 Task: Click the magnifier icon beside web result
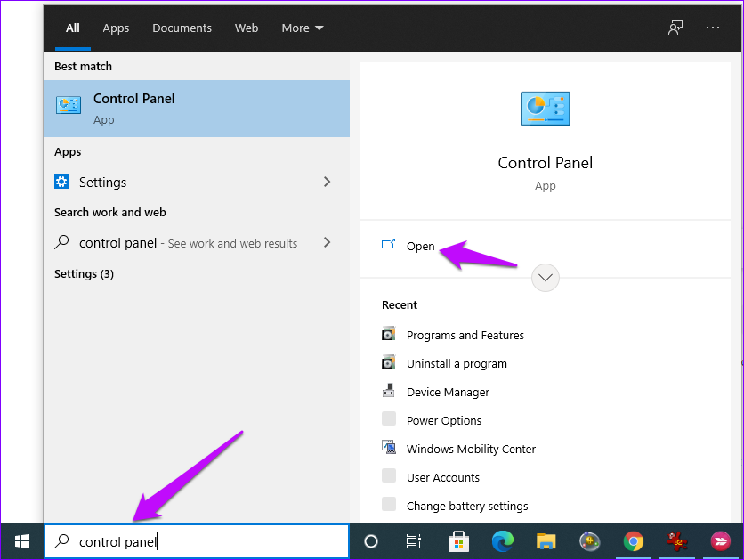(61, 242)
